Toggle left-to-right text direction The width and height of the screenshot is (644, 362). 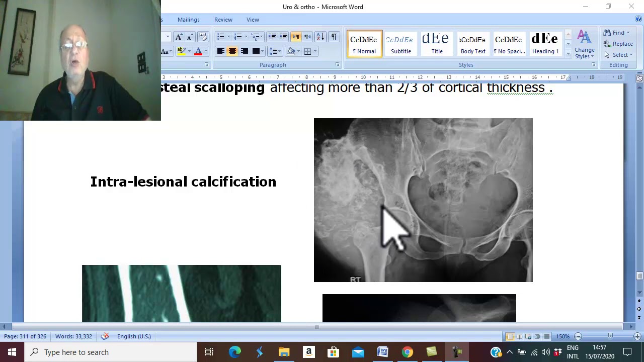tap(296, 37)
